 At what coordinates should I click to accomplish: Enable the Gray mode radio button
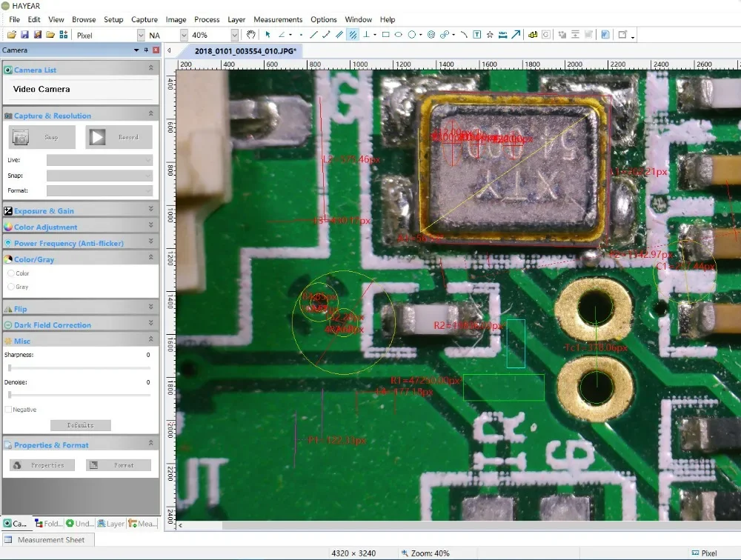tap(12, 287)
